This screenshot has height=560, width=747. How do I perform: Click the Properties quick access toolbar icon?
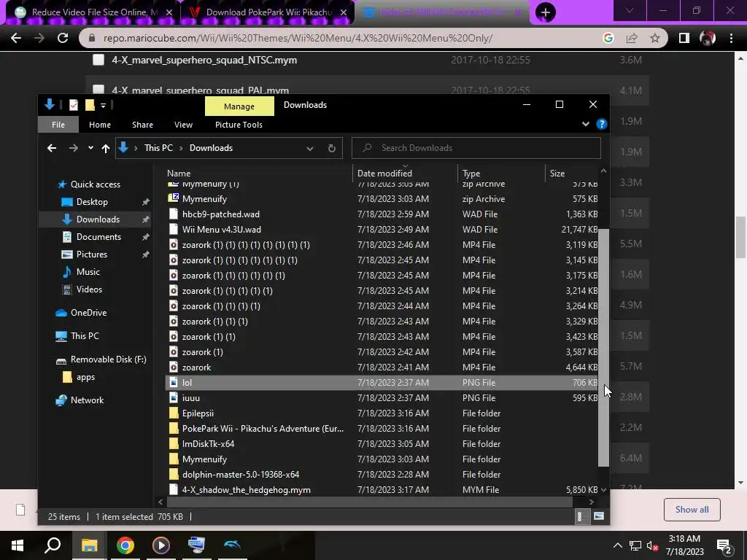point(74,105)
